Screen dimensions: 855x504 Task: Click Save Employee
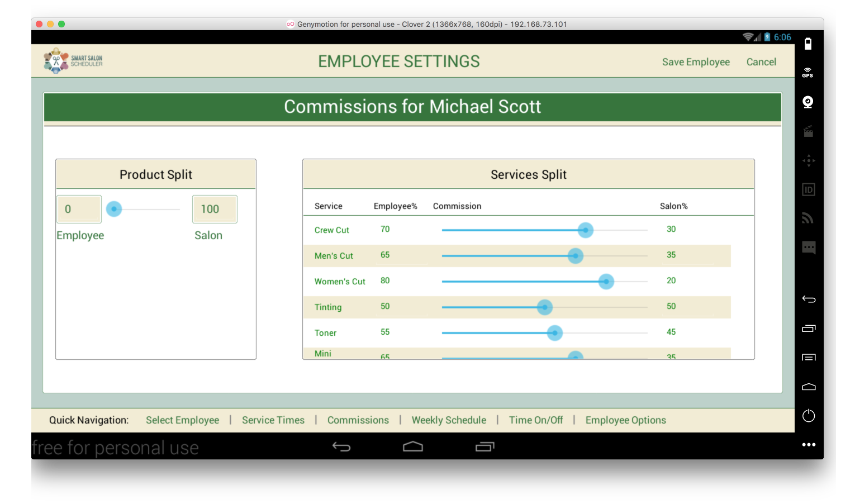pos(696,62)
